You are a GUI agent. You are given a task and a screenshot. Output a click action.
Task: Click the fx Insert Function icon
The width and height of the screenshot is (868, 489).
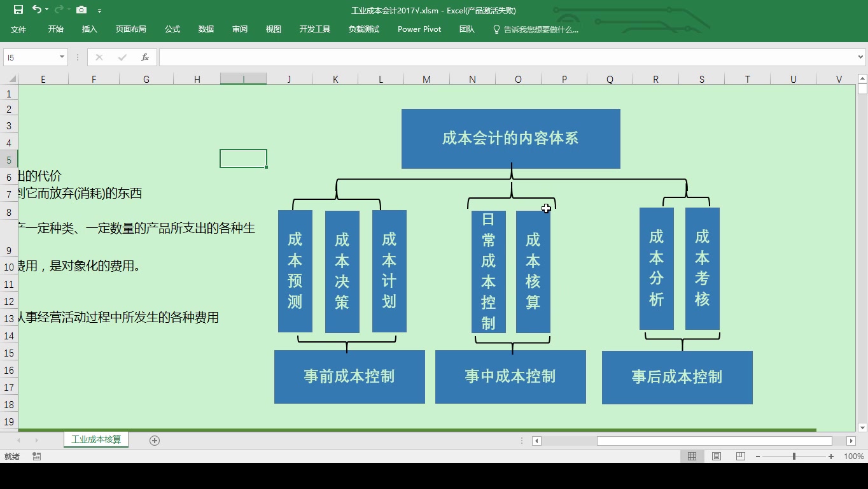(x=145, y=57)
